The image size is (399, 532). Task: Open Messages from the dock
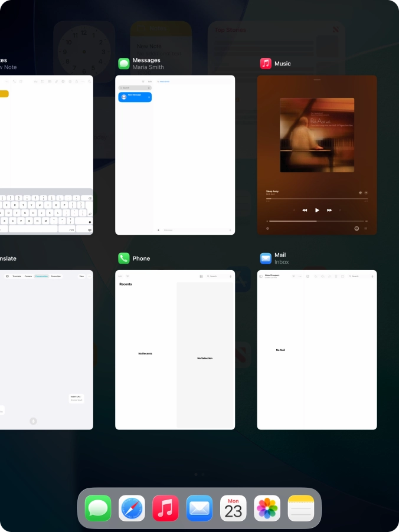pyautogui.click(x=98, y=508)
